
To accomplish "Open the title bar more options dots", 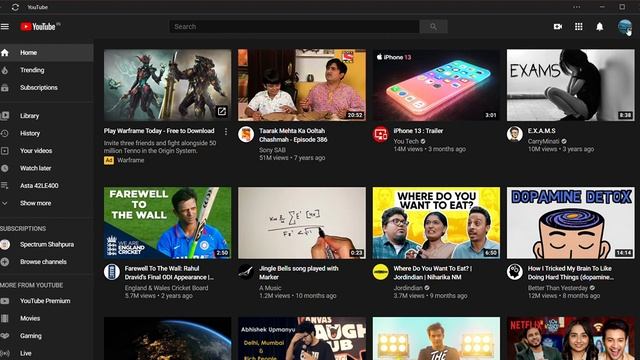I will [576, 7].
